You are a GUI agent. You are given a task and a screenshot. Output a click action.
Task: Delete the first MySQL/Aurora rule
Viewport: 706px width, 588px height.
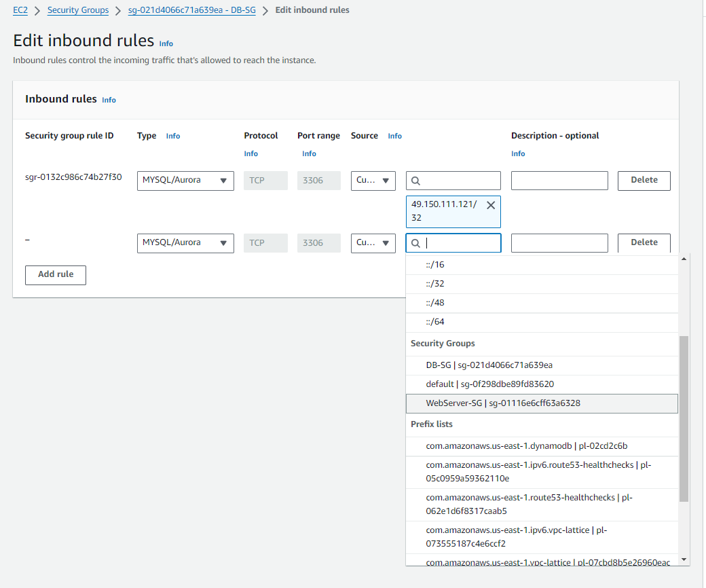point(643,181)
